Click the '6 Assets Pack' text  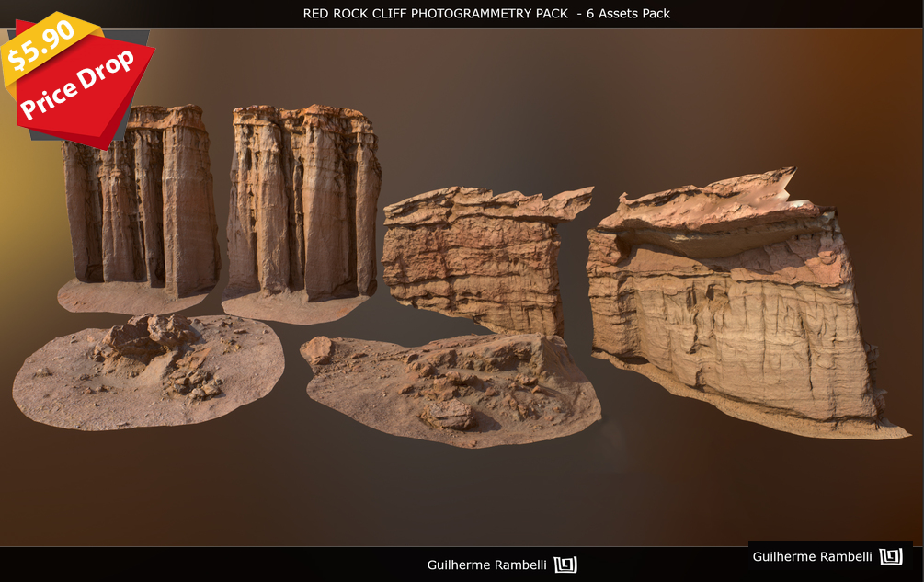[x=628, y=14]
